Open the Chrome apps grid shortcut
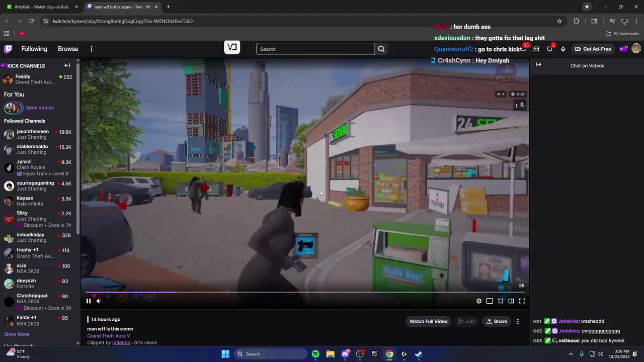Screen dimensions: 644x362 7,34
